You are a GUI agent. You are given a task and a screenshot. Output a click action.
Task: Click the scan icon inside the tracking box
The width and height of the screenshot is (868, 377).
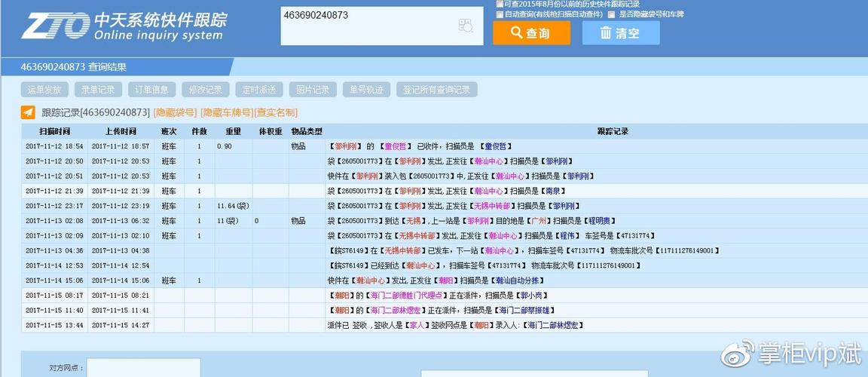pos(466,26)
